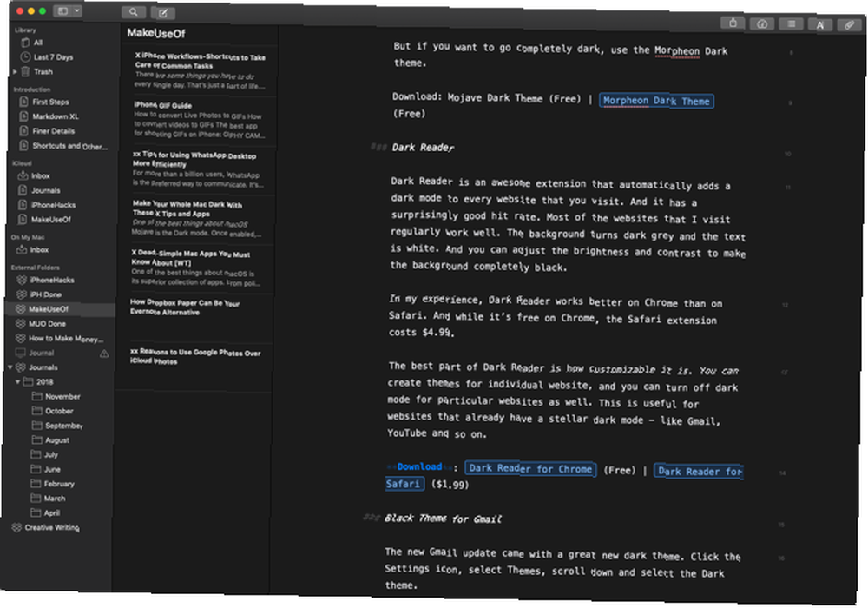The width and height of the screenshot is (868, 608).
Task: Open the iPhone GIF Guide sheet
Action: pos(200,120)
